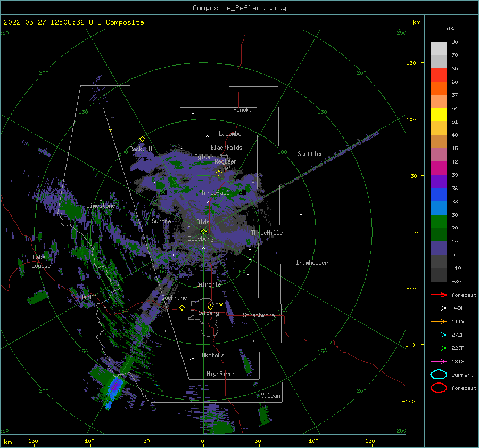
Task: Click the ThreeHills city label
Action: pyautogui.click(x=267, y=233)
